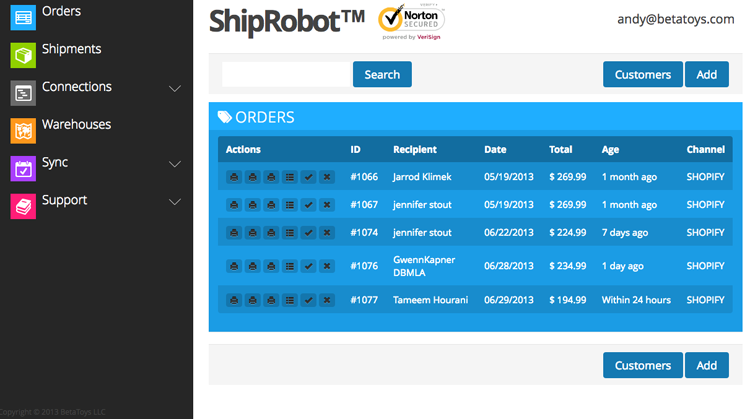Click the total $ 194.99
Viewport: 750px width, 419px height.
click(x=567, y=300)
